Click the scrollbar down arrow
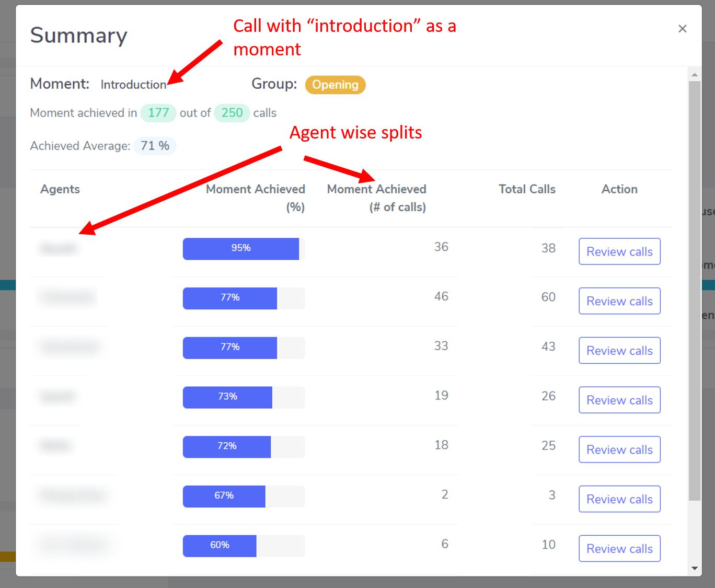The image size is (715, 588). [695, 568]
